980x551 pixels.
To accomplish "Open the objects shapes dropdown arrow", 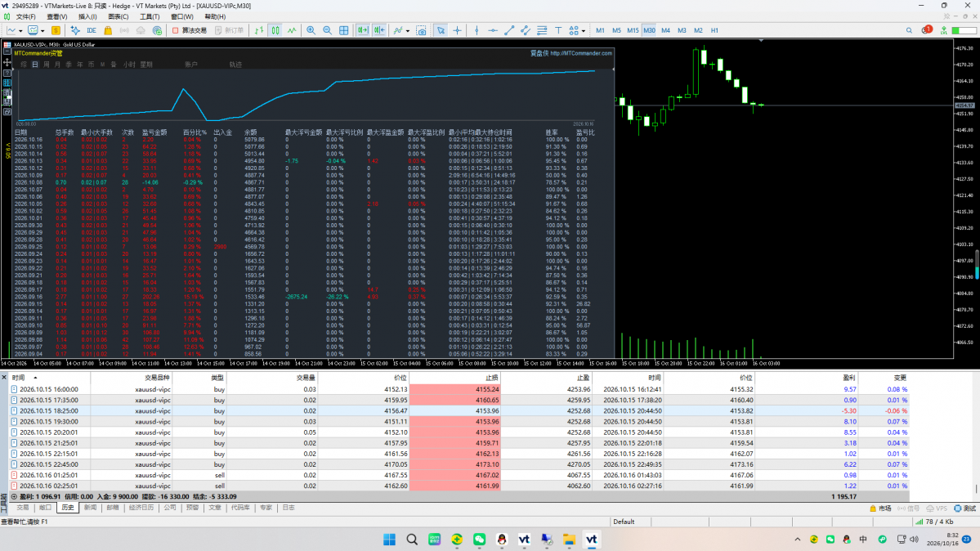I will pyautogui.click(x=583, y=30).
